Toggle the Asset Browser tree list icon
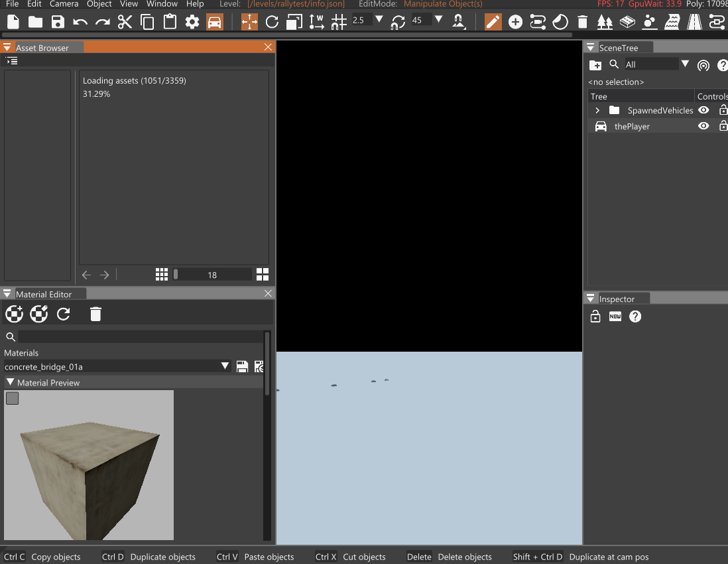The image size is (728, 564). (x=12, y=61)
